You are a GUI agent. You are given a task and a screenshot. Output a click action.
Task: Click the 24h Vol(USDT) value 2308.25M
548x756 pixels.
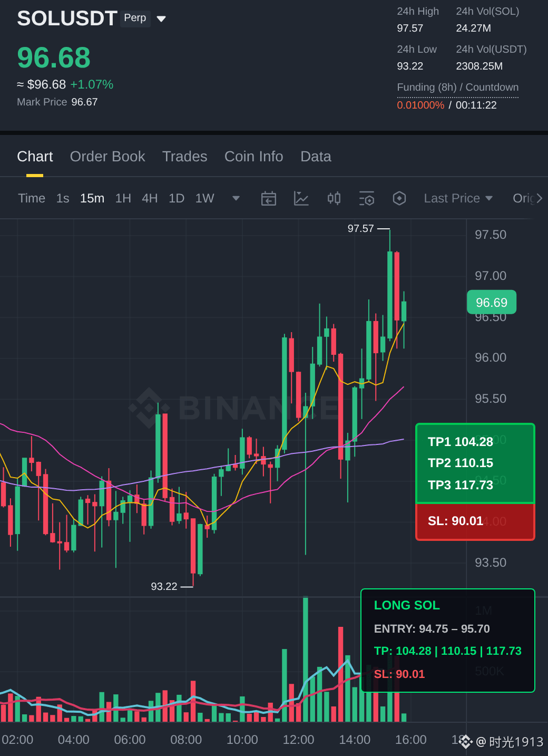click(x=479, y=66)
